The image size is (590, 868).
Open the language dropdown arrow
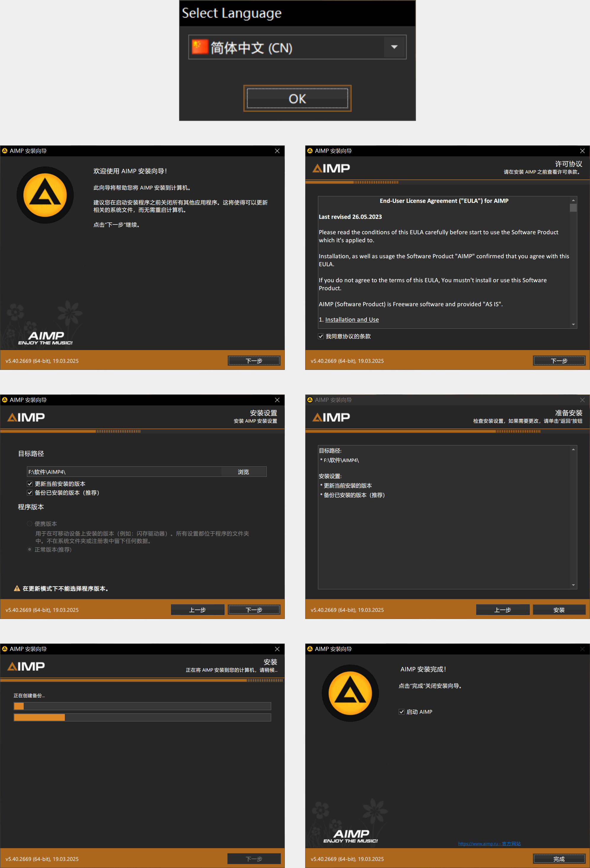click(394, 47)
